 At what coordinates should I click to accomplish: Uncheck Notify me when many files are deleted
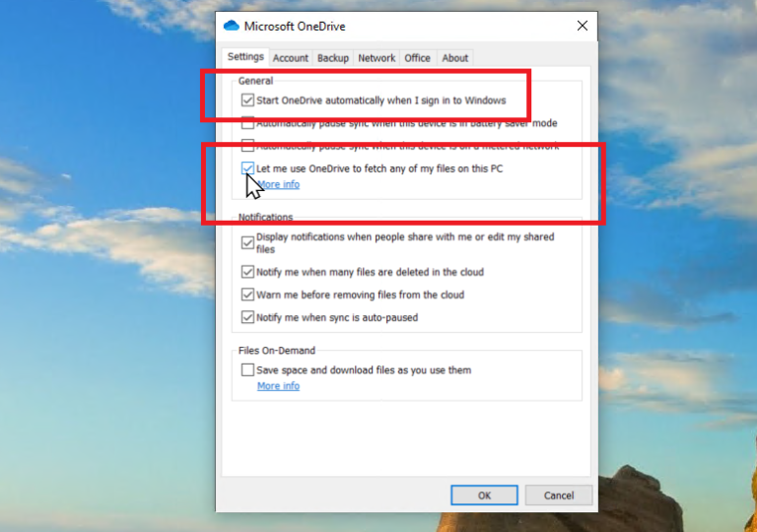click(247, 272)
